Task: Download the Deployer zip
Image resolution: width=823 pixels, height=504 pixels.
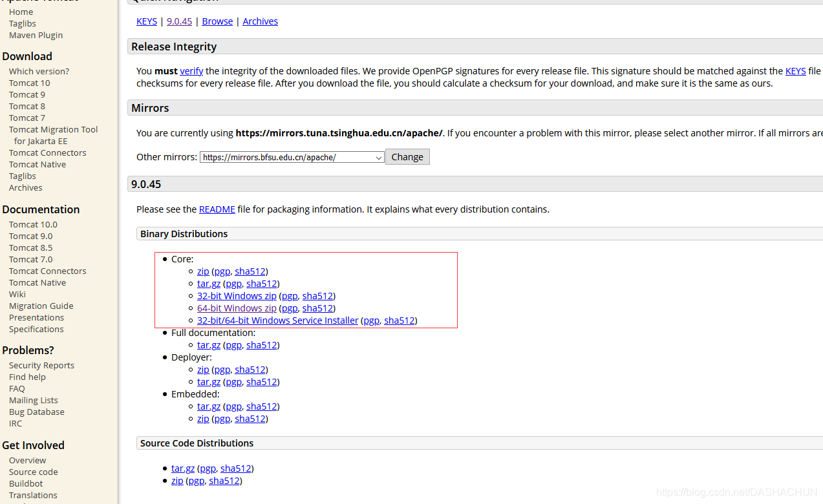Action: click(203, 370)
